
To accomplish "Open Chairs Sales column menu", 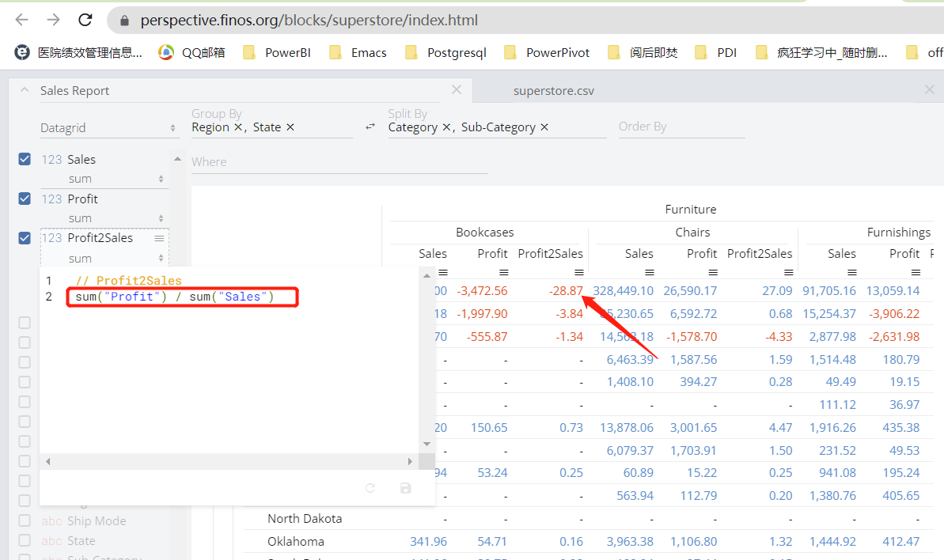I will 650,272.
